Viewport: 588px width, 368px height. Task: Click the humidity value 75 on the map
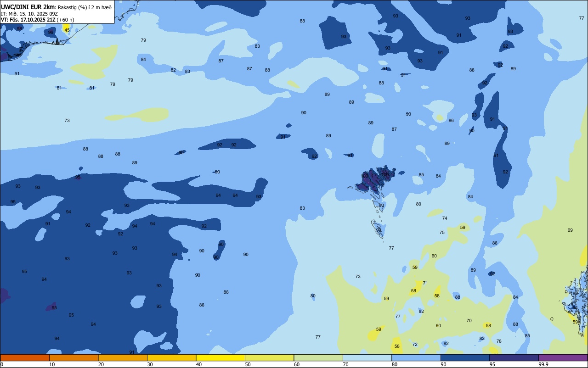[442, 233]
